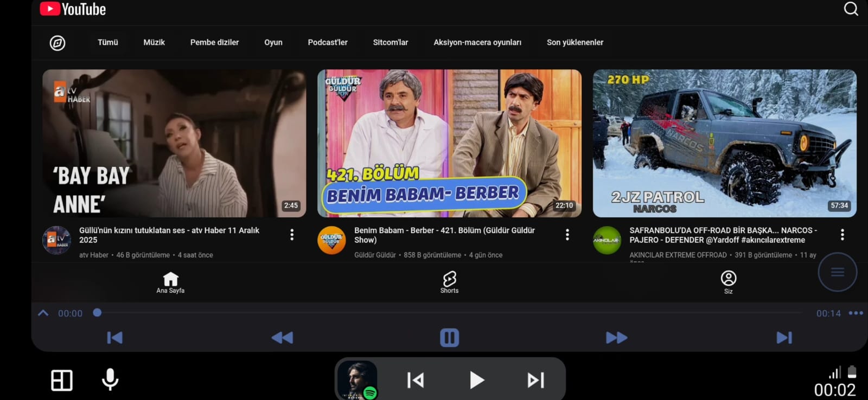Play the 'BAY BAY ANNE' video thumbnail
Image resolution: width=868 pixels, height=400 pixels.
[x=174, y=143]
